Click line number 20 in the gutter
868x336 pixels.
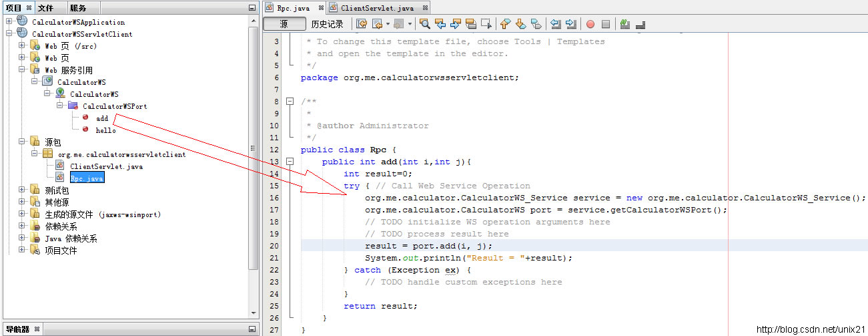[x=274, y=246]
